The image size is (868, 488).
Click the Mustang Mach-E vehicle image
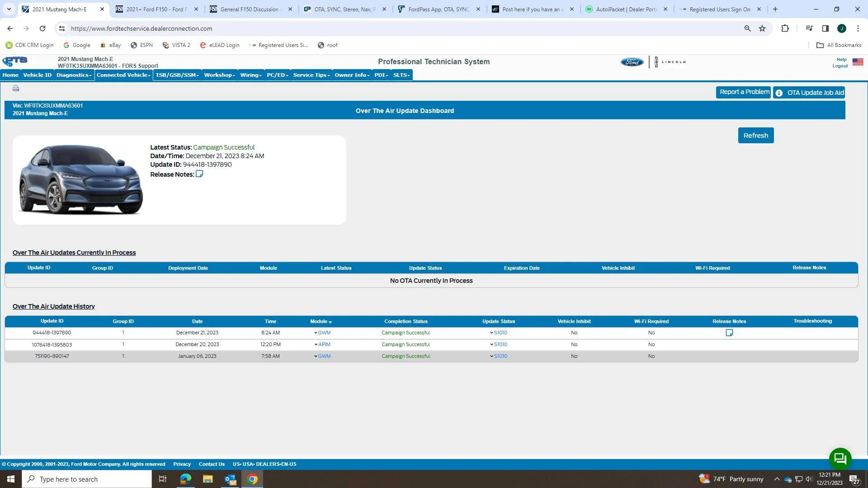pyautogui.click(x=81, y=179)
